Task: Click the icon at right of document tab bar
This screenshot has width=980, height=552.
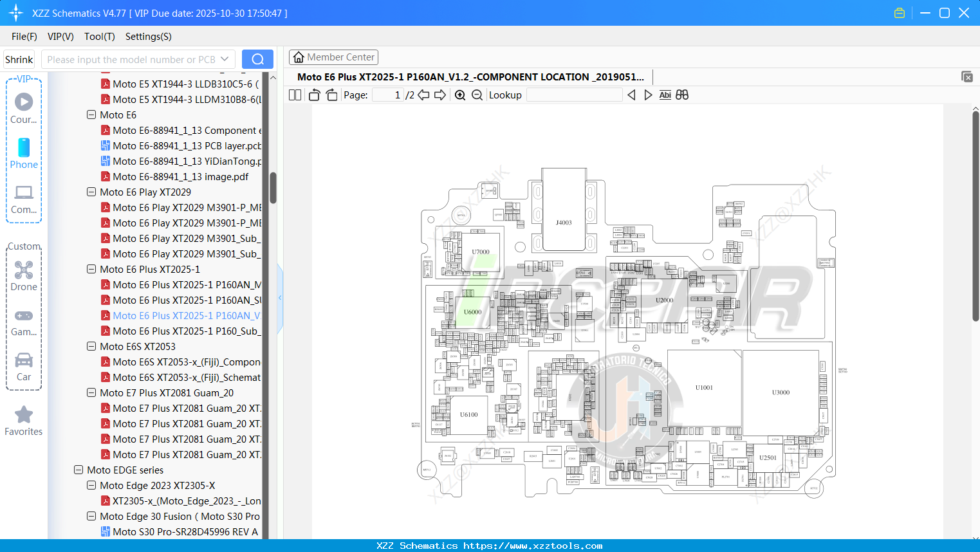Action: [967, 77]
